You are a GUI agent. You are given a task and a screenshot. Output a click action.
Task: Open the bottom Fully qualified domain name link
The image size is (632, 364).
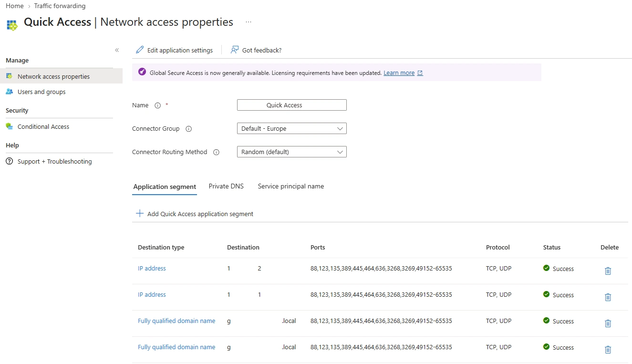pyautogui.click(x=176, y=347)
